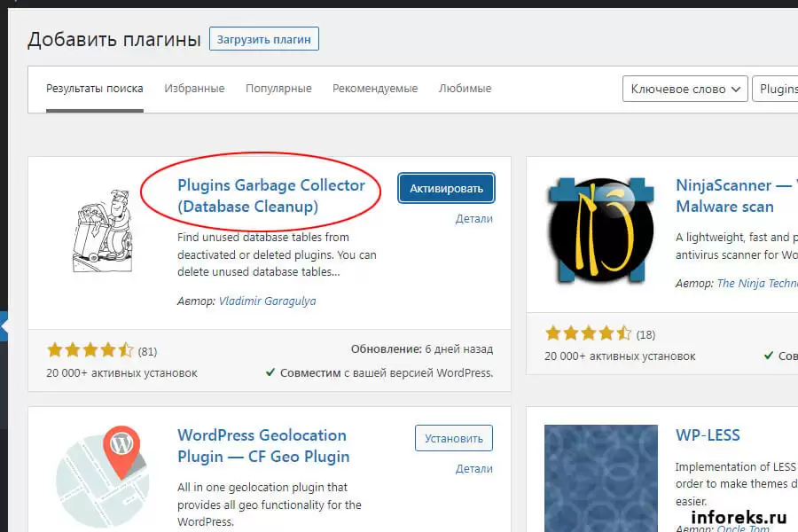Open the Любимые tab
798x532 pixels.
(x=465, y=89)
